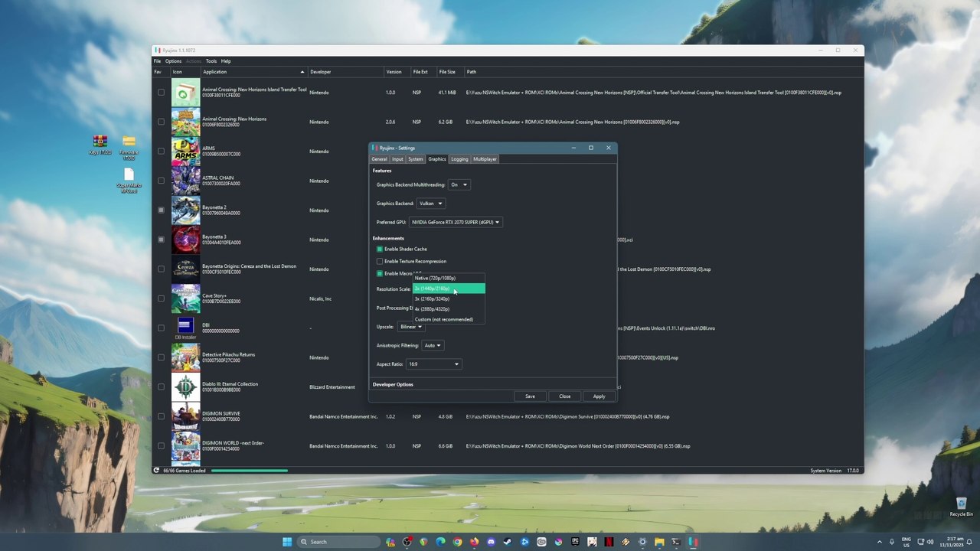
Task: Open the Options menu in Ryujinx
Action: point(174,61)
